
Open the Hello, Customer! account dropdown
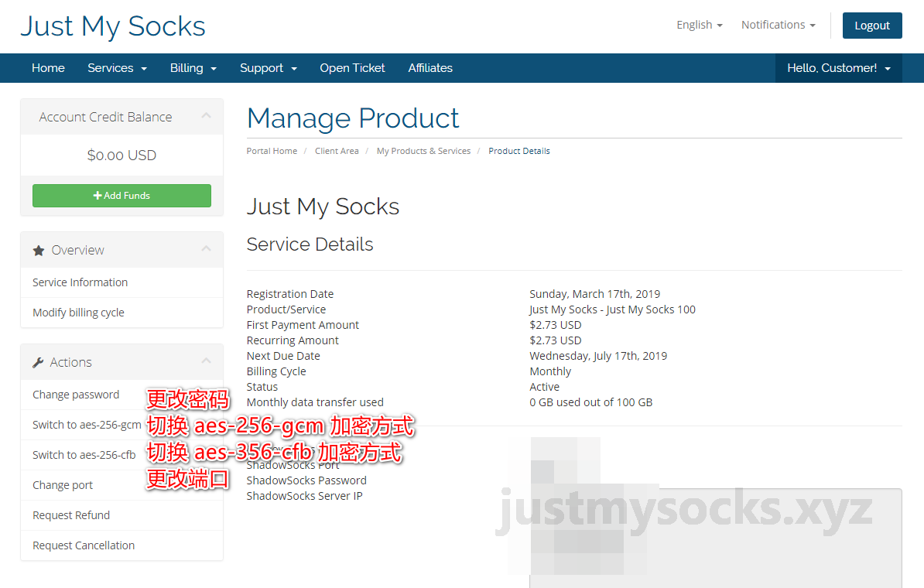(x=839, y=68)
